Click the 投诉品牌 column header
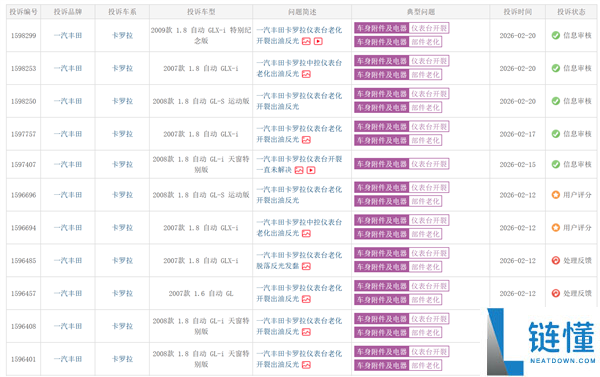The height and width of the screenshot is (377, 600). tap(68, 12)
